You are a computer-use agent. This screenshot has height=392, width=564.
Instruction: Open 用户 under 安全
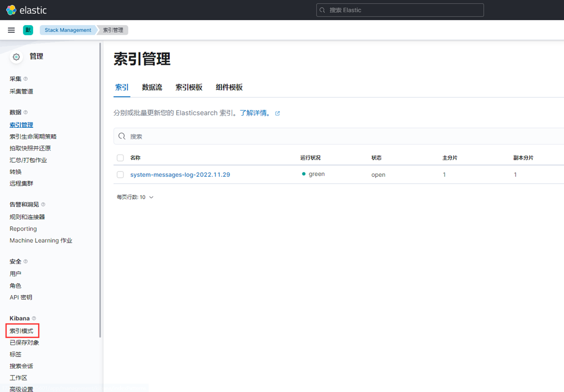click(x=15, y=274)
